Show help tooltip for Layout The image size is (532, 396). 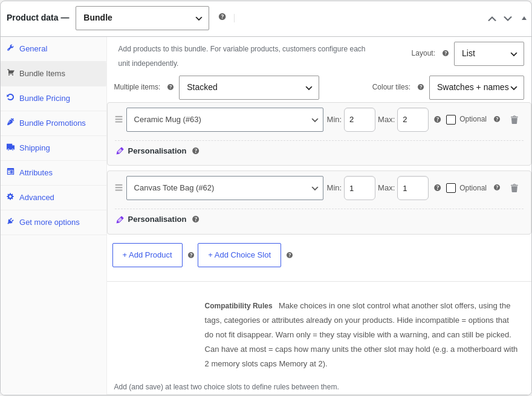click(x=446, y=53)
